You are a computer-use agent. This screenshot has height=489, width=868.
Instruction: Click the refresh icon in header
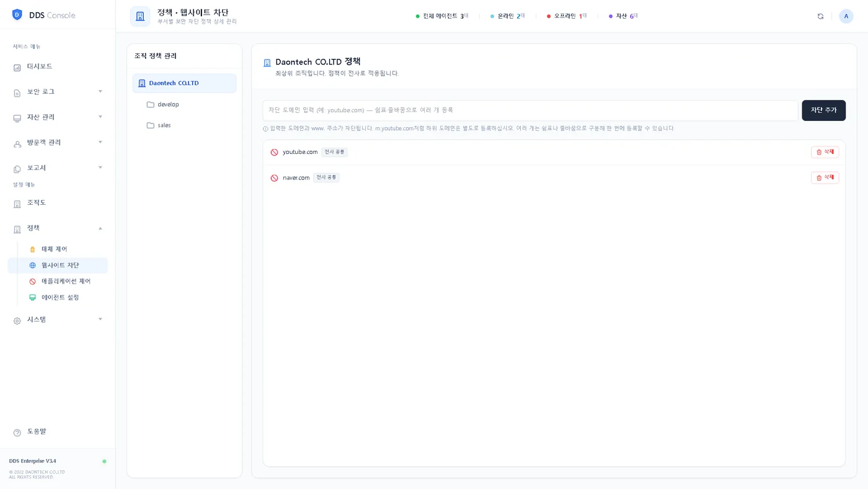coord(820,16)
